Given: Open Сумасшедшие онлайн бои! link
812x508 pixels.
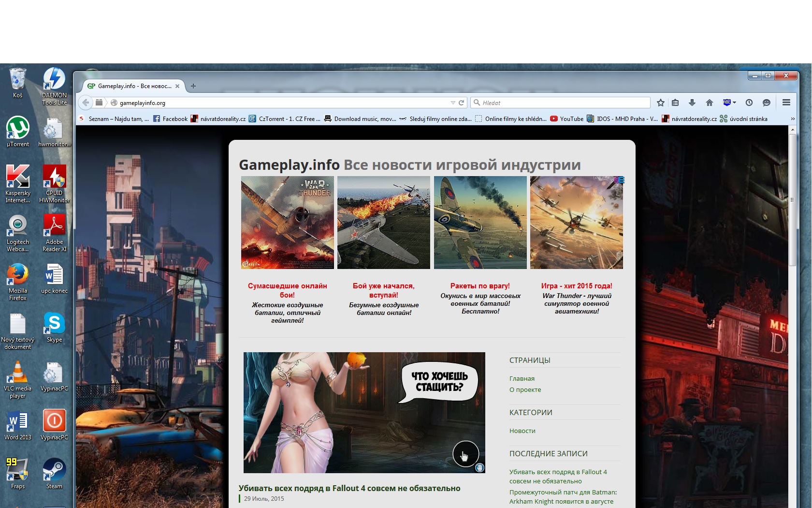Looking at the screenshot, I should [287, 290].
